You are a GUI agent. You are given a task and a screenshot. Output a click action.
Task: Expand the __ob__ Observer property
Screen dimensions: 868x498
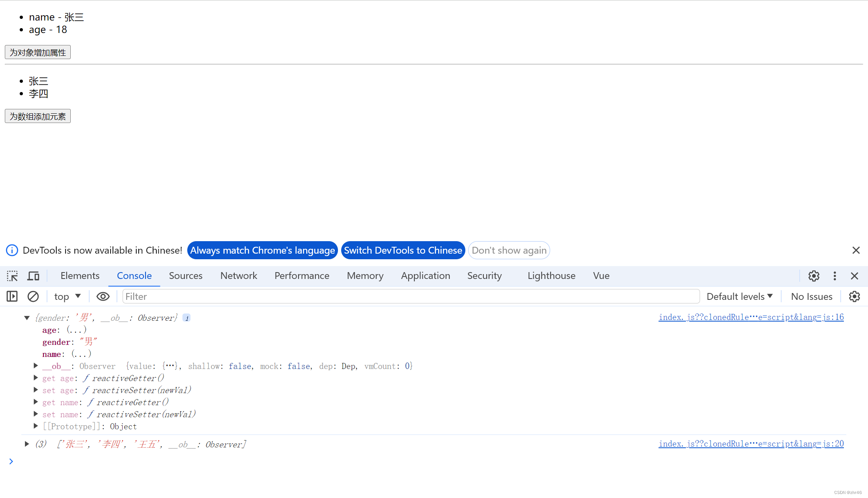pyautogui.click(x=36, y=366)
